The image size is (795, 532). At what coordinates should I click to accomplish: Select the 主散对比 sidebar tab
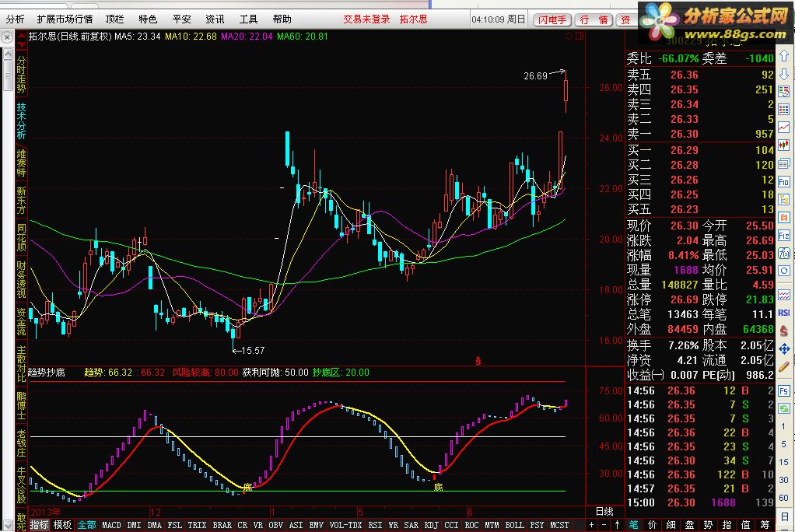(21, 364)
